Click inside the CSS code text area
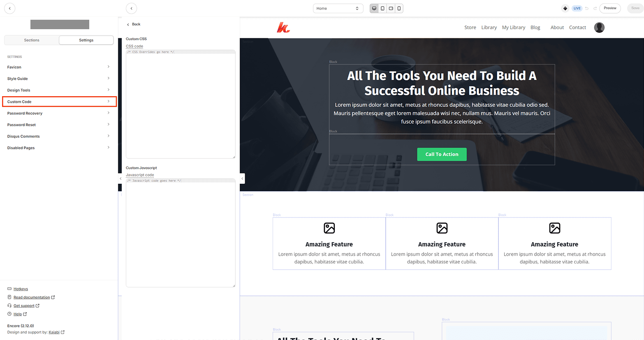Screen dimensions: 644x340 coord(181,105)
